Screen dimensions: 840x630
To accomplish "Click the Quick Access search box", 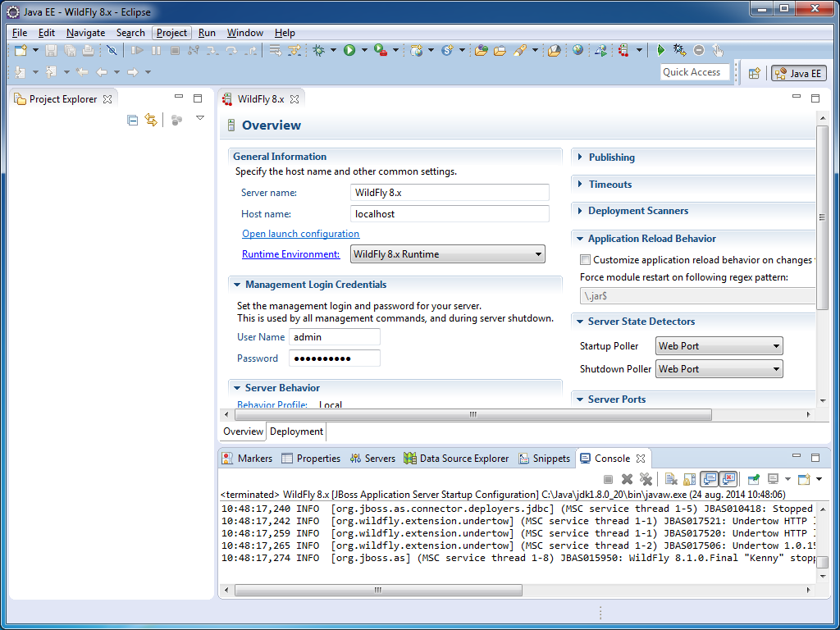I will point(695,72).
